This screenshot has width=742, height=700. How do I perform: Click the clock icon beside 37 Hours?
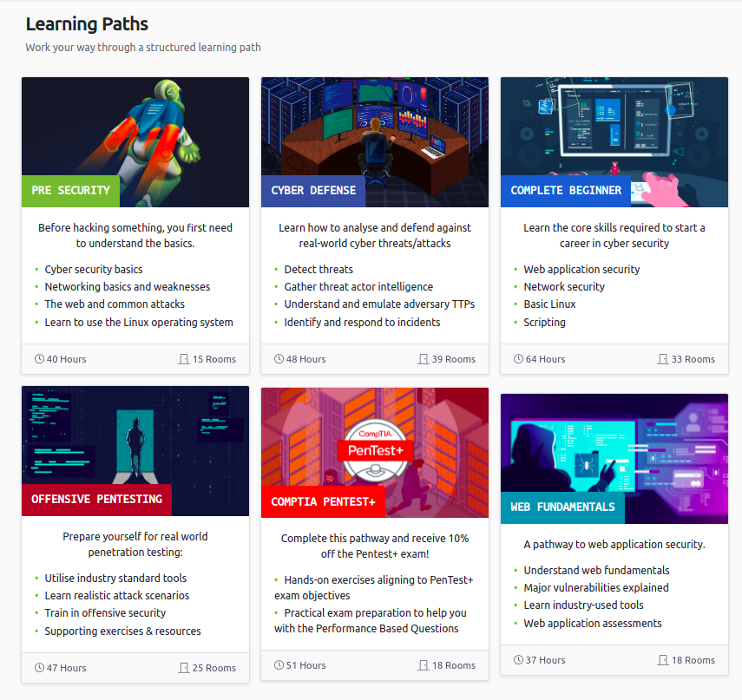[518, 660]
